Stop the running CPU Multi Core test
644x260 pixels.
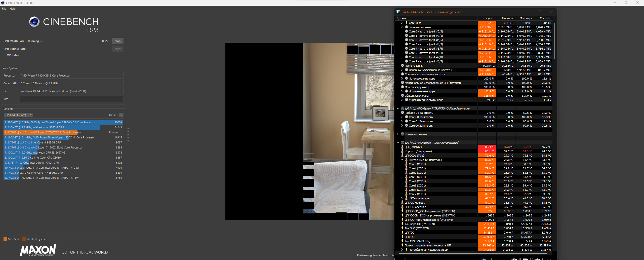click(118, 41)
